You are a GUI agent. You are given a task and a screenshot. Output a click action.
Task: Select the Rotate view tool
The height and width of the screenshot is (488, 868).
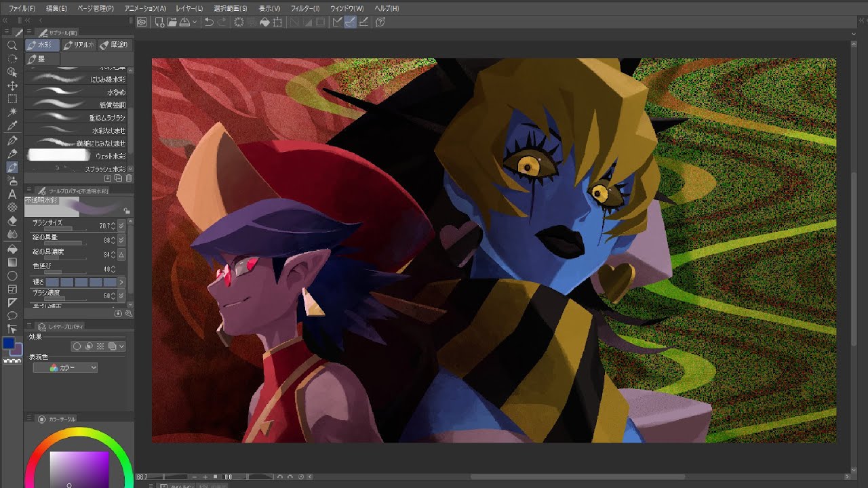(12, 59)
